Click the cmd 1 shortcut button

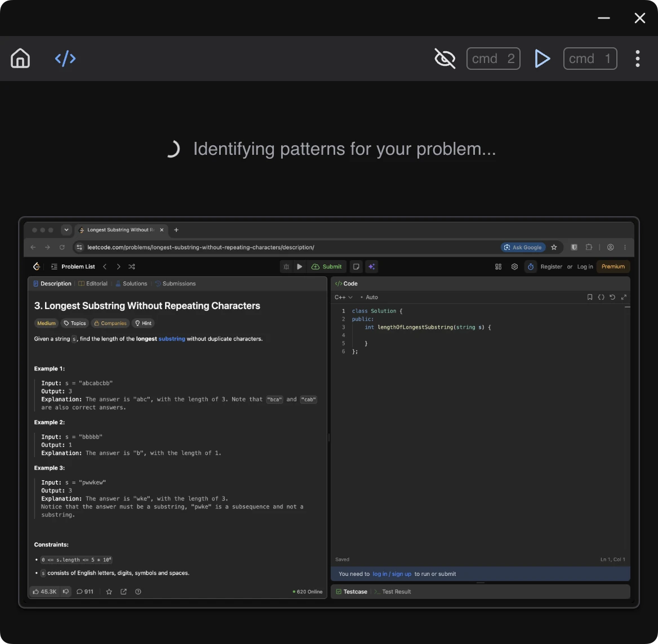tap(590, 59)
